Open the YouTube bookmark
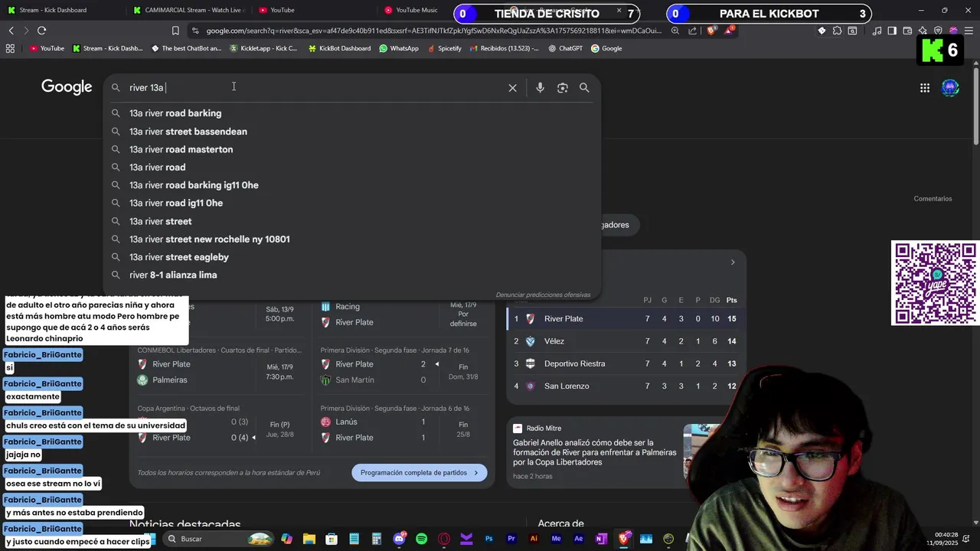 [47, 48]
